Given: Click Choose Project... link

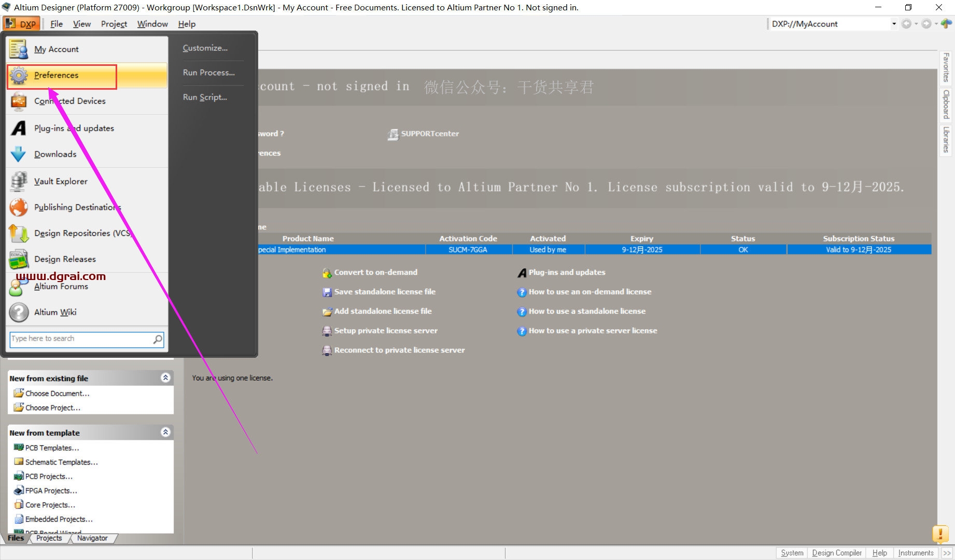Looking at the screenshot, I should coord(53,408).
